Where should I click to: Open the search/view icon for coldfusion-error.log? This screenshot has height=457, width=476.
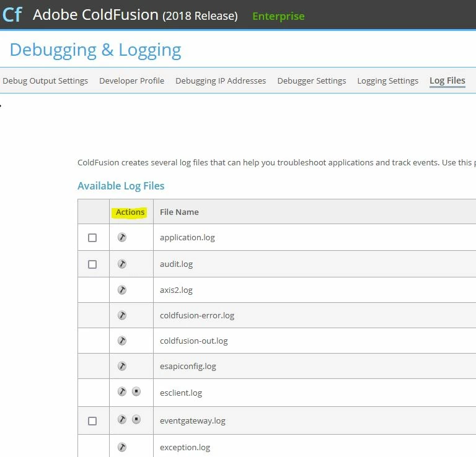(x=122, y=315)
